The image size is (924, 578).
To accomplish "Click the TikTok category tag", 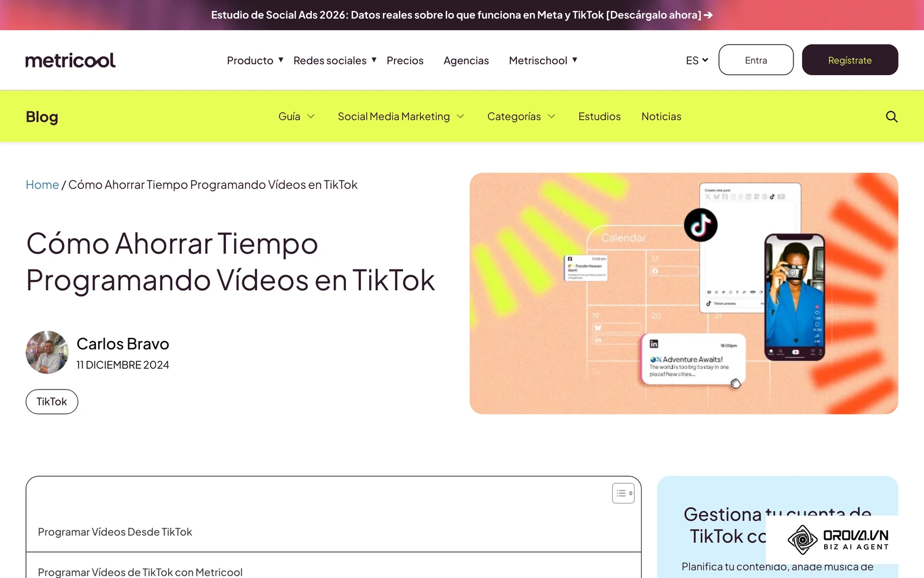I will pyautogui.click(x=52, y=402).
